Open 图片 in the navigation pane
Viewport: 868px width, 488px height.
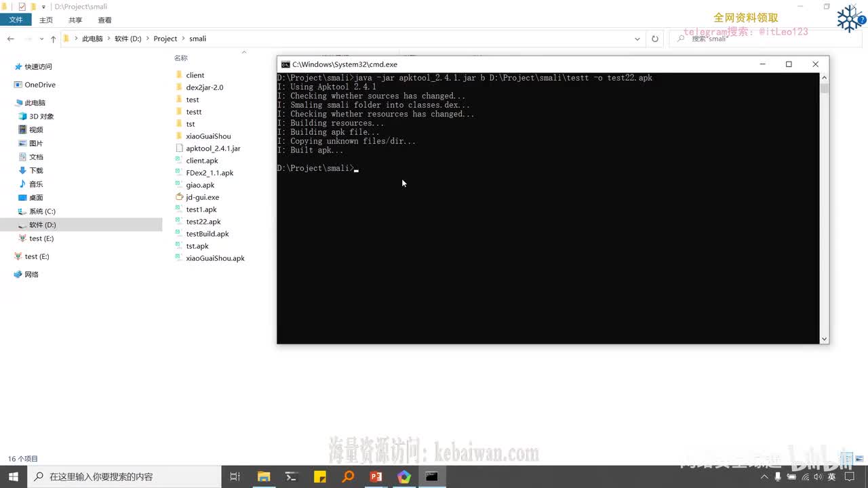(36, 144)
